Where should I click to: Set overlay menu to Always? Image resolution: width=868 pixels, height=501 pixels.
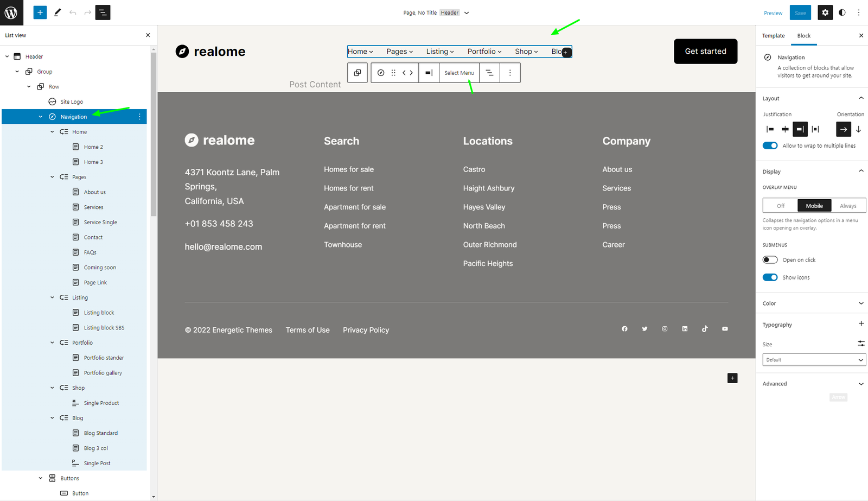point(848,206)
